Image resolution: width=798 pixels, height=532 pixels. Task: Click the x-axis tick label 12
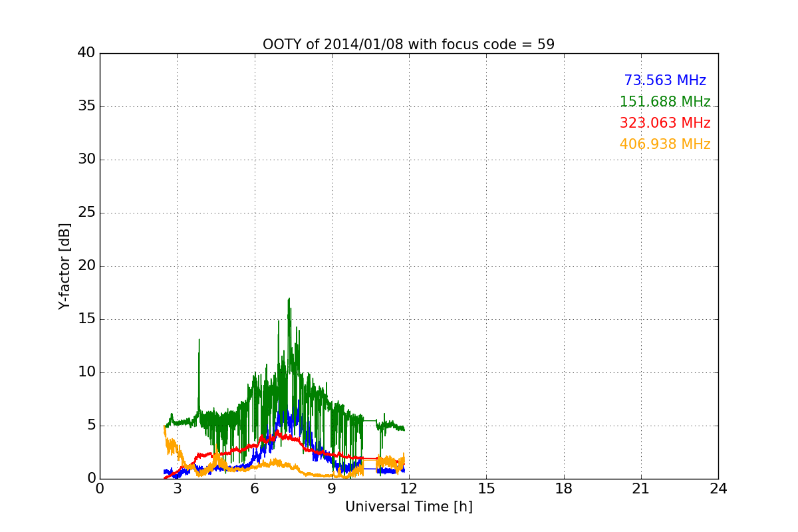click(409, 489)
